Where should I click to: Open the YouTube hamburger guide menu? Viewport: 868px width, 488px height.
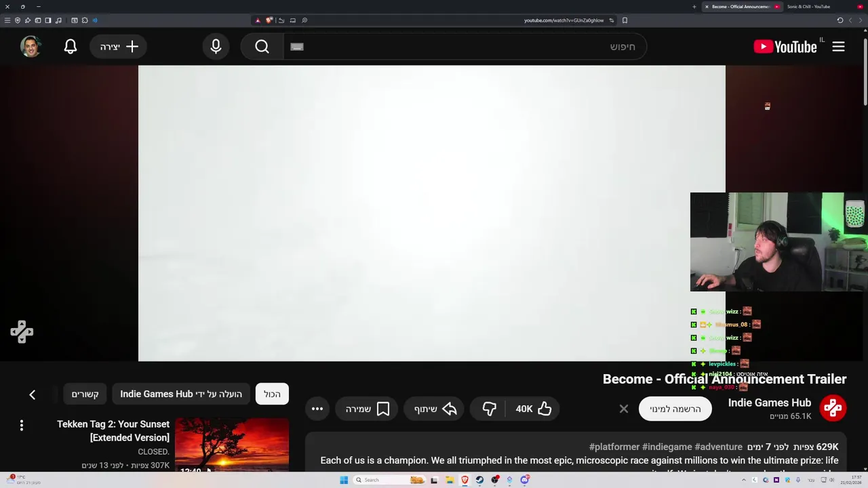838,47
